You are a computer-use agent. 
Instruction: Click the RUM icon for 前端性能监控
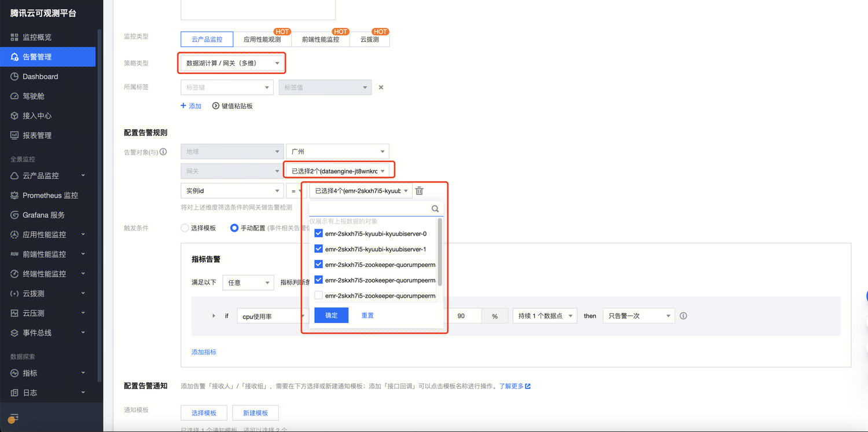[x=14, y=254]
